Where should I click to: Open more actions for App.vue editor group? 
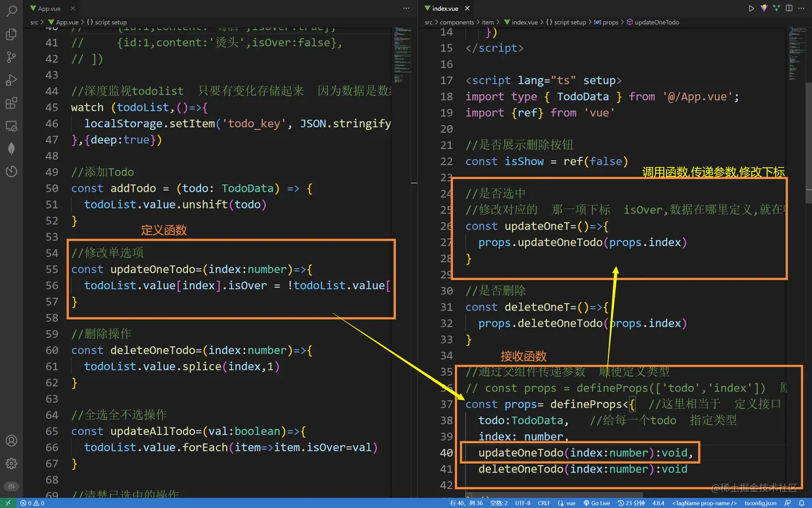tap(407, 8)
